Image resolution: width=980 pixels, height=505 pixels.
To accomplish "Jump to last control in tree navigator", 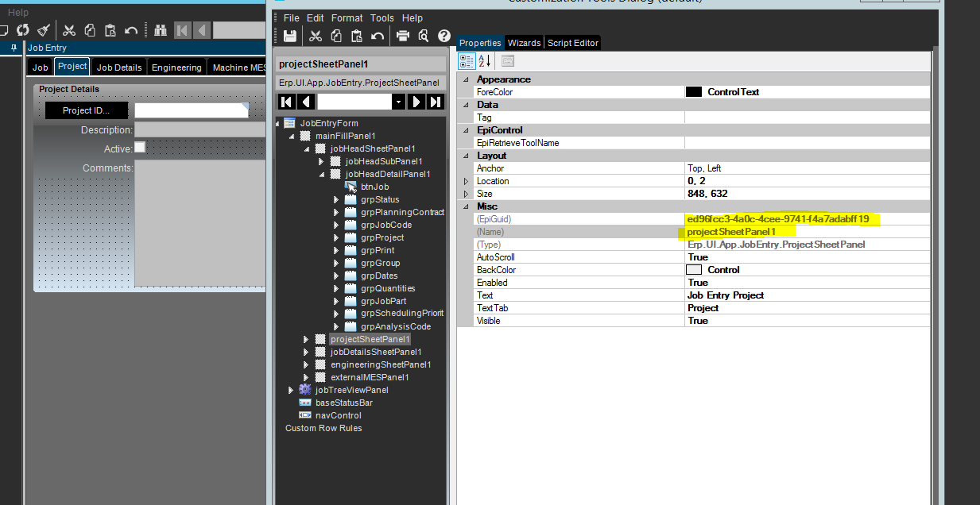I will 436,102.
